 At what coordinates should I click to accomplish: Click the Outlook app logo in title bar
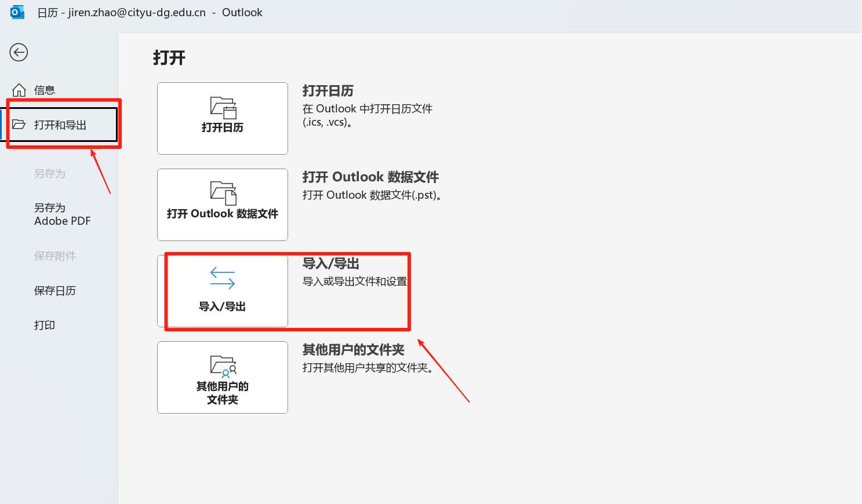click(x=17, y=12)
